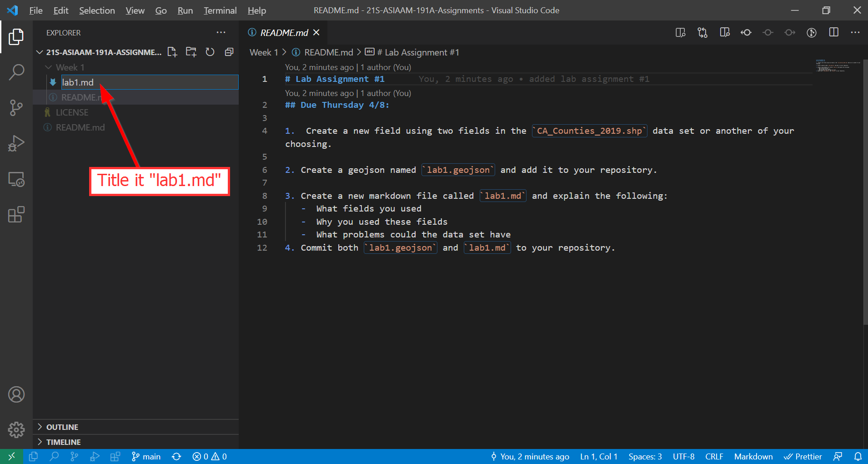Toggle file blame annotations in editor toolbar
The width and height of the screenshot is (868, 464).
click(x=812, y=32)
